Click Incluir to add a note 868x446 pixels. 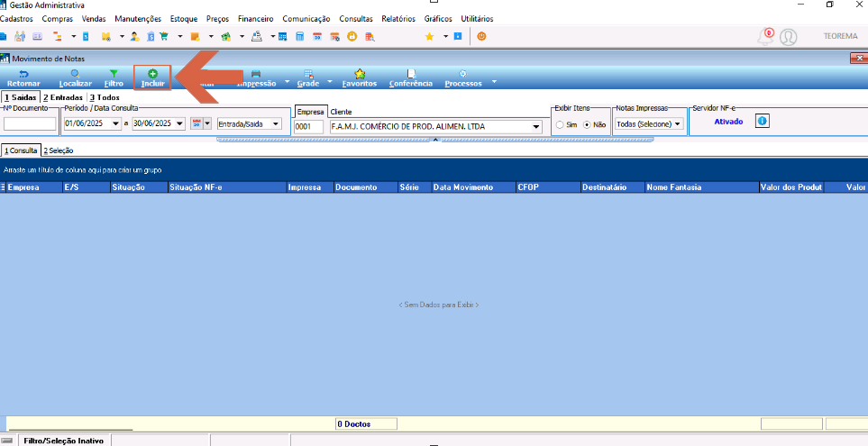(x=153, y=78)
